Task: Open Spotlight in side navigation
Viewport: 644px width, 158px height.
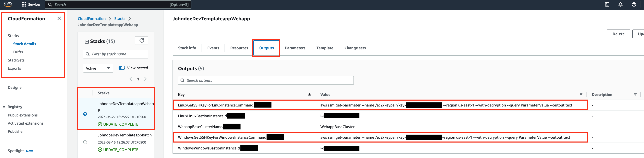Action: 16,151
